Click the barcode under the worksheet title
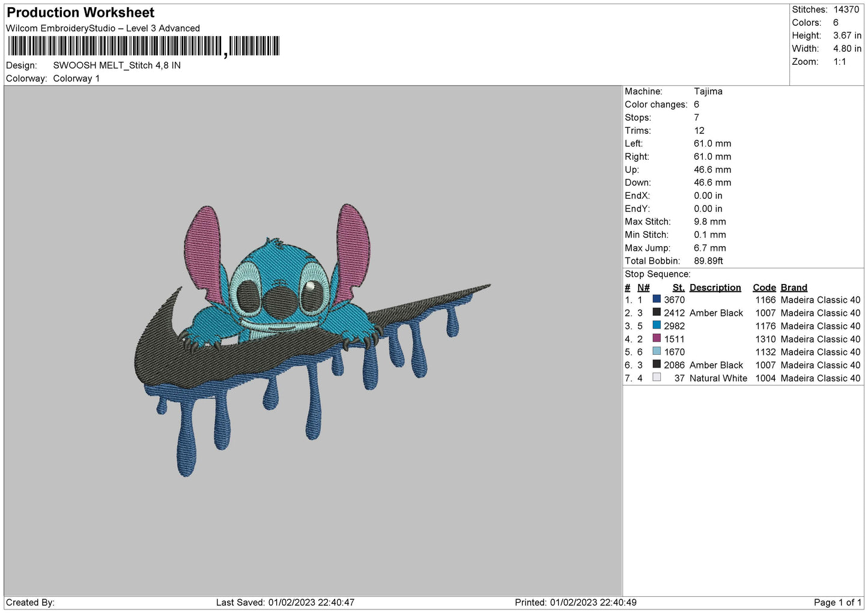 pos(144,46)
